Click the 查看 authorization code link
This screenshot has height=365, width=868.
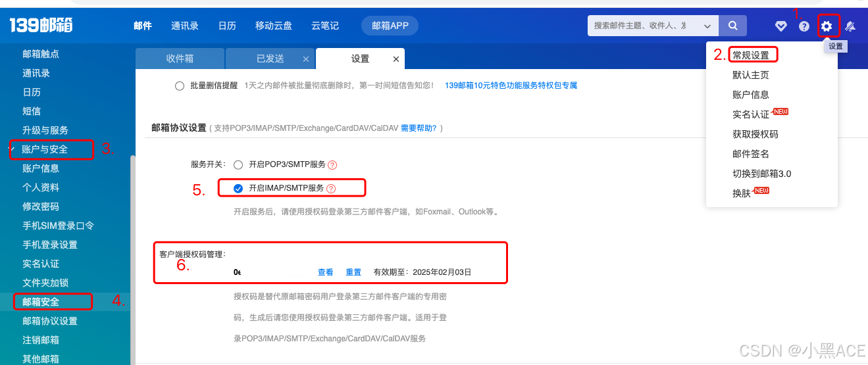[326, 272]
